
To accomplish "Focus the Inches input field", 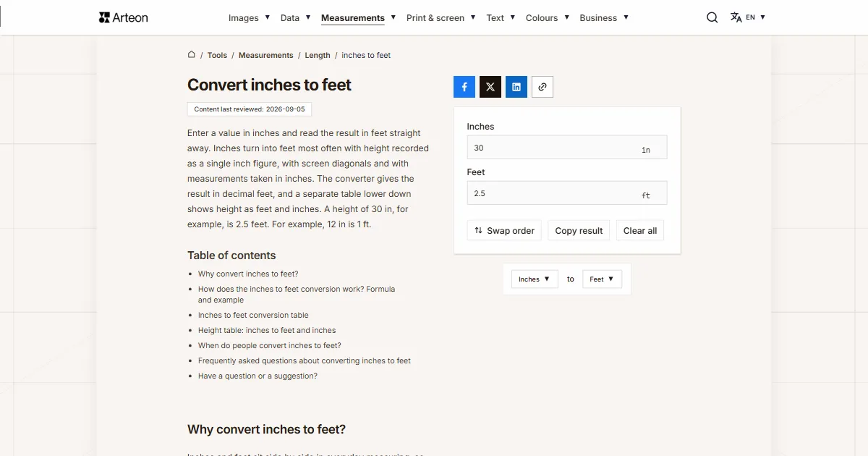I will pos(567,148).
